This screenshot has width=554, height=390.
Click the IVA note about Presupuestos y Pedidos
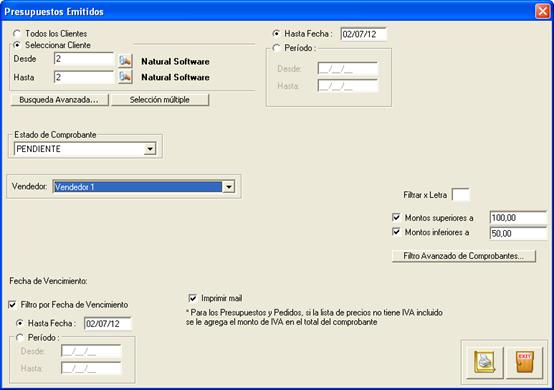tap(314, 317)
